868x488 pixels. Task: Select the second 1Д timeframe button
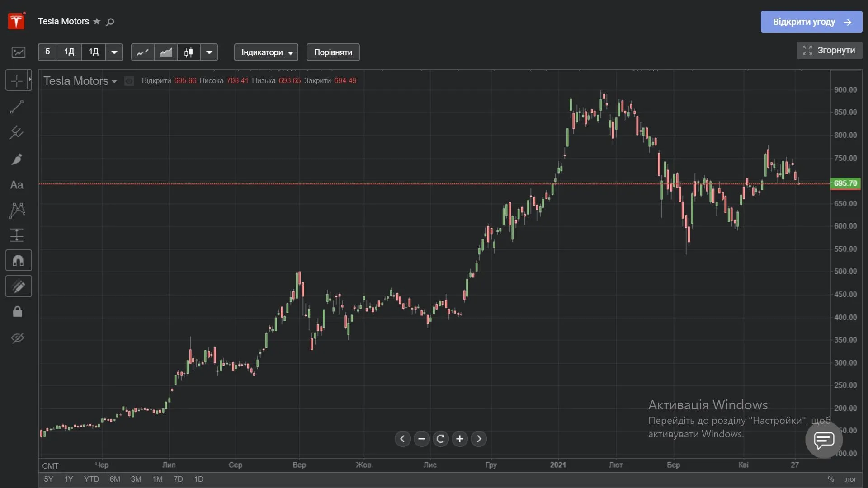pyautogui.click(x=94, y=52)
